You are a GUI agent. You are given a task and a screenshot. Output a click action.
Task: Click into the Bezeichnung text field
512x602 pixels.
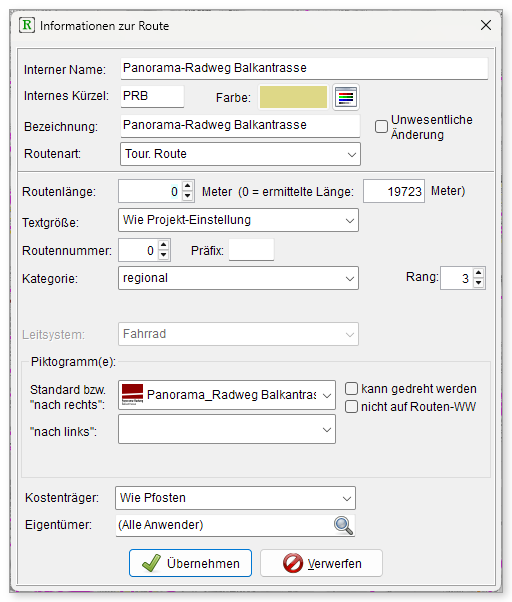tap(240, 126)
